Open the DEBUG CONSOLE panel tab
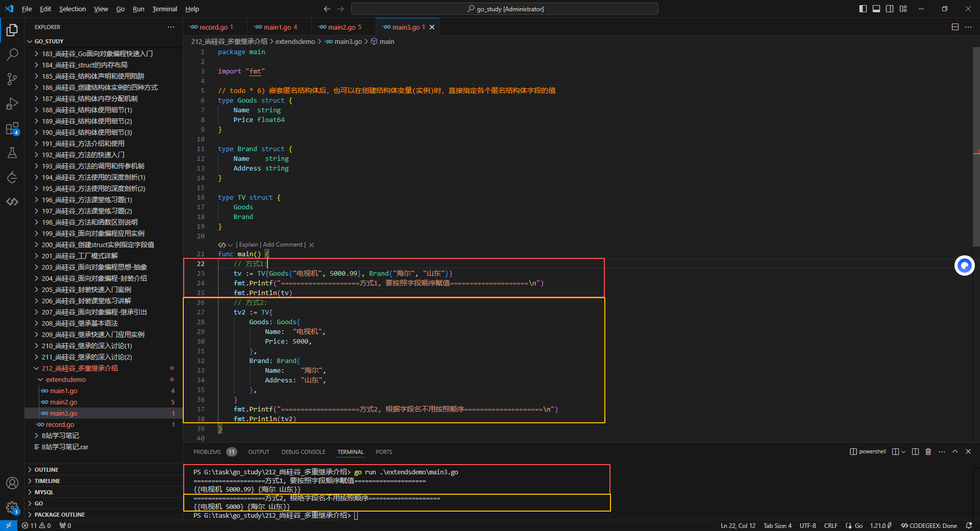Image resolution: width=980 pixels, height=531 pixels. point(303,452)
